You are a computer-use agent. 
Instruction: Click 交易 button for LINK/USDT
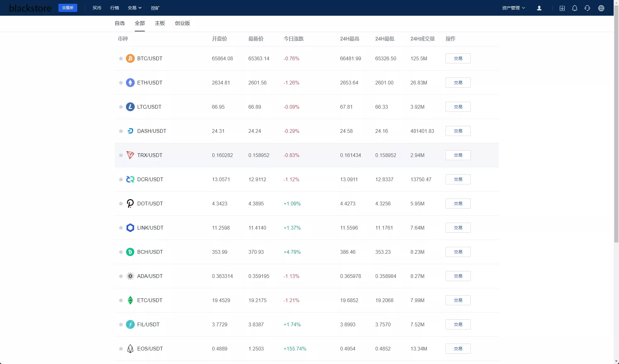[458, 228]
